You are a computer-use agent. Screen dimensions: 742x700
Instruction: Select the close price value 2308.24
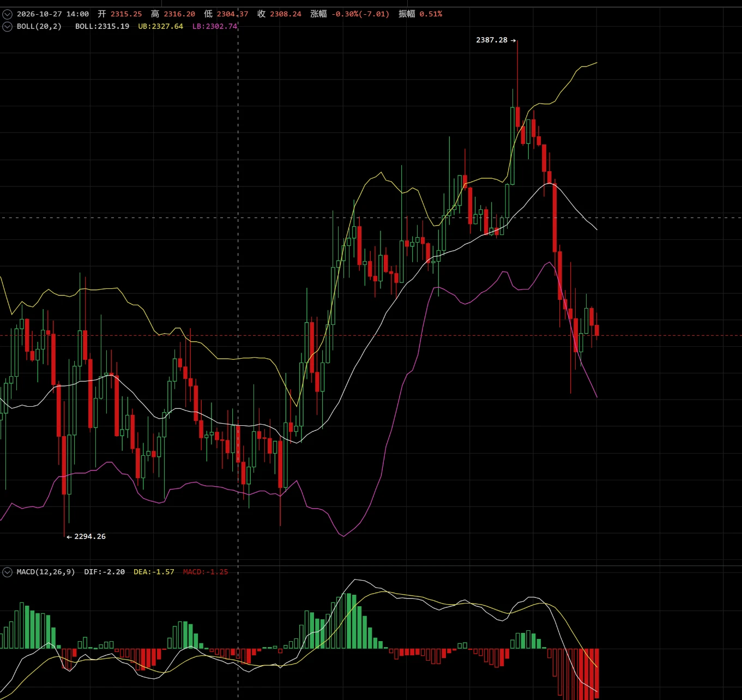coord(286,14)
